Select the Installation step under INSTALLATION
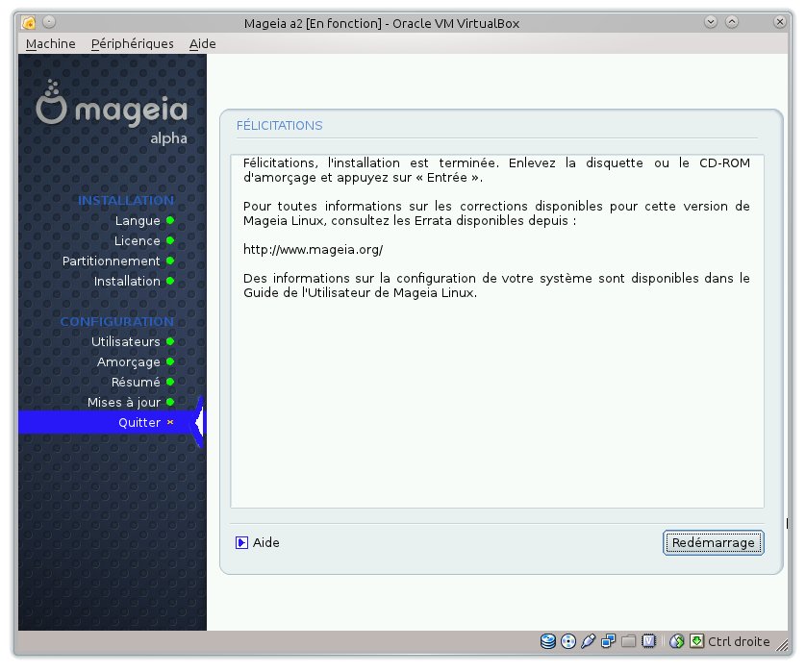The width and height of the screenshot is (806, 672). [127, 281]
